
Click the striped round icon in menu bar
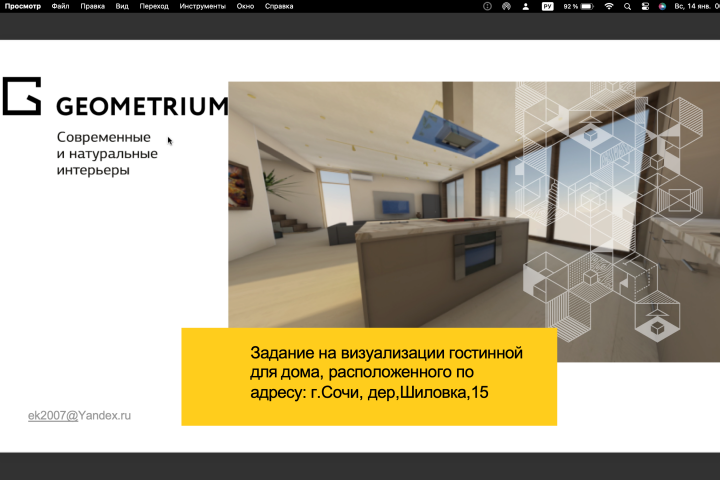[506, 6]
